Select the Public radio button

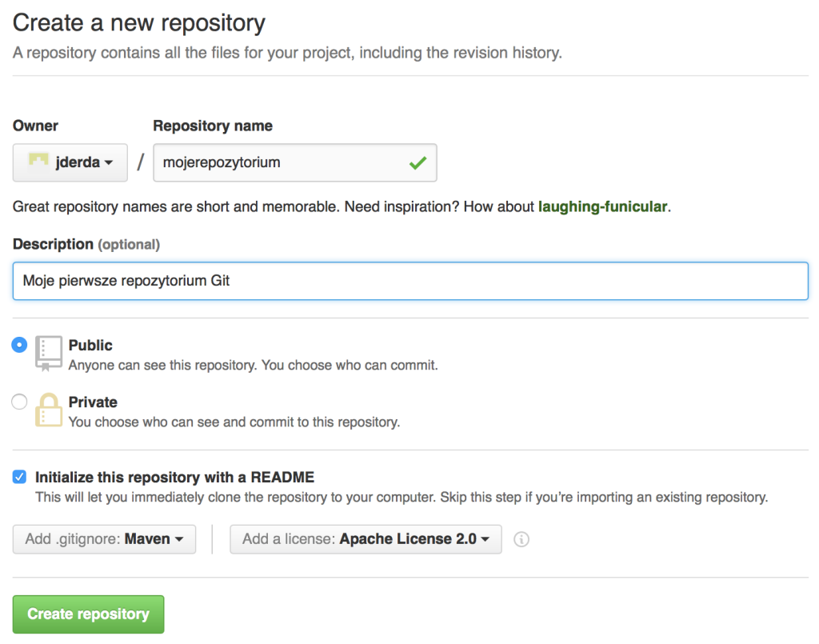click(x=19, y=345)
